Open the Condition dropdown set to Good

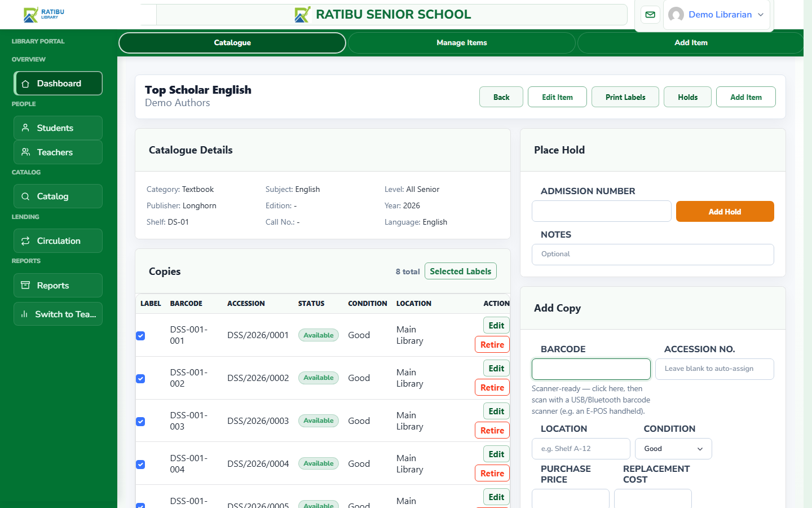click(x=673, y=449)
